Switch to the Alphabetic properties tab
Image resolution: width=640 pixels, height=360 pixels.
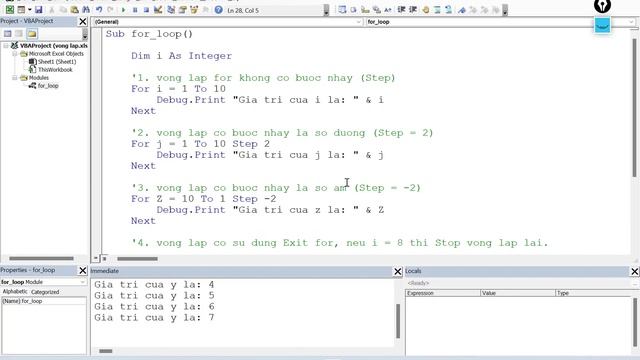pos(15,291)
